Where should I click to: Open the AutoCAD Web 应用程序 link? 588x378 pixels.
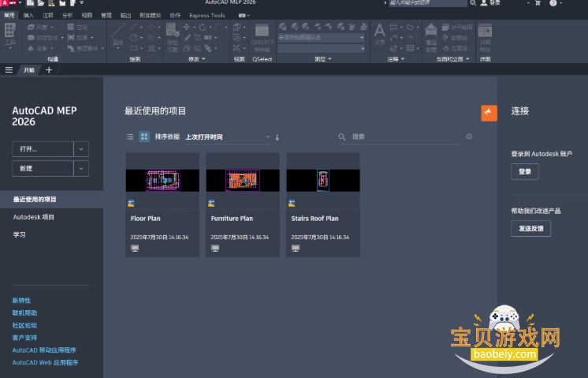tap(45, 362)
